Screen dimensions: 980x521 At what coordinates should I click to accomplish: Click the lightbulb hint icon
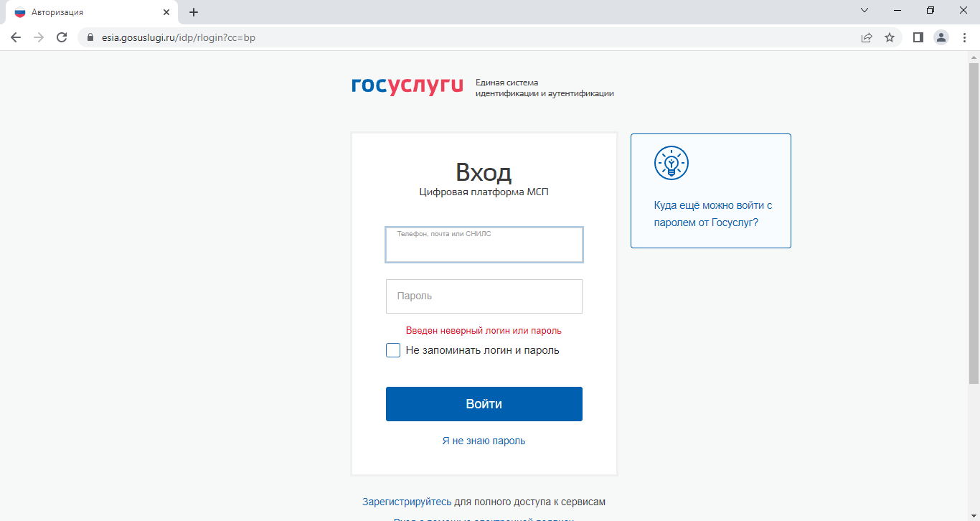coord(672,163)
